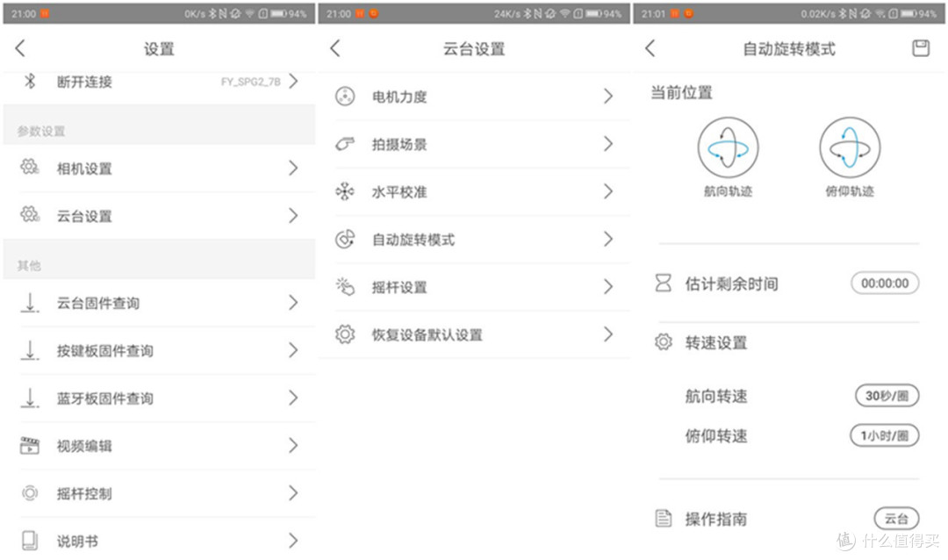Tap the 航向转速 label
The image size is (948, 560).
coord(716,396)
